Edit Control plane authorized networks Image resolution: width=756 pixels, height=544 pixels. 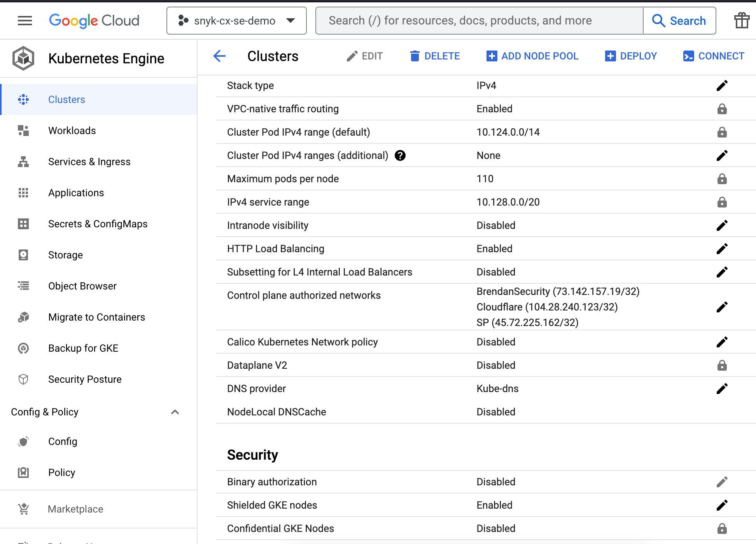[722, 307]
